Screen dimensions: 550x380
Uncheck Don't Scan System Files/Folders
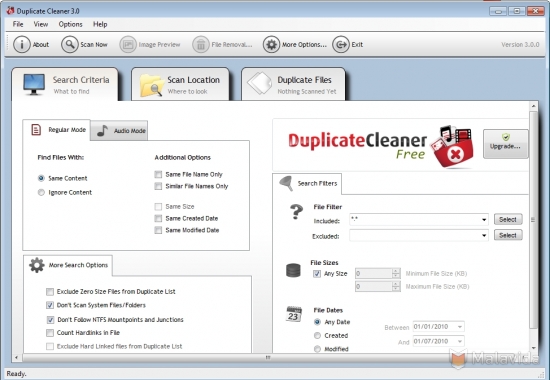pyautogui.click(x=50, y=305)
